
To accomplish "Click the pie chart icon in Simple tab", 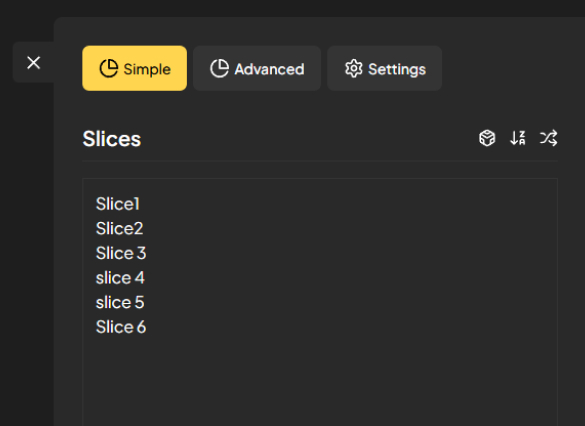I will tap(109, 69).
